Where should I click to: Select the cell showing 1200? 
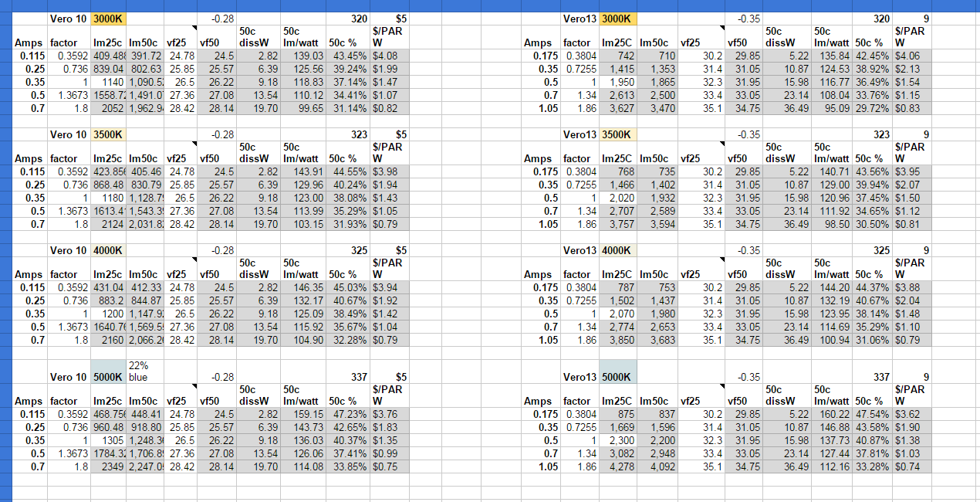[x=109, y=314]
